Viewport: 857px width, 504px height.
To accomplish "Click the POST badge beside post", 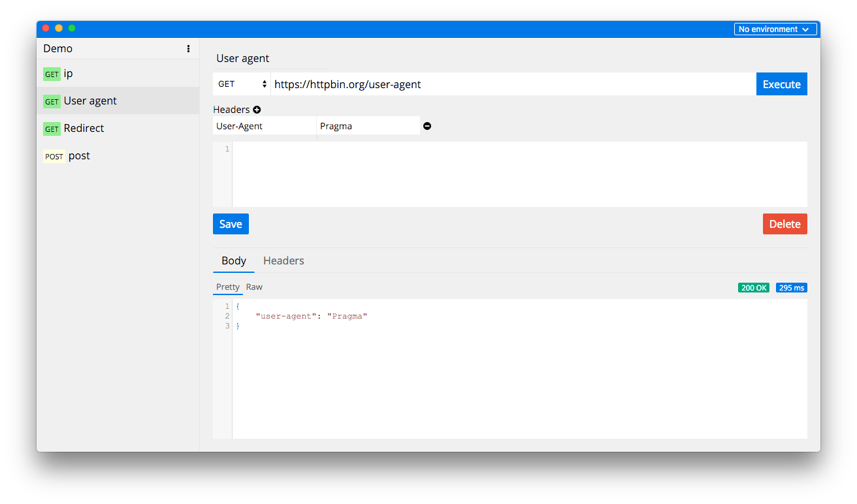I will (x=54, y=157).
